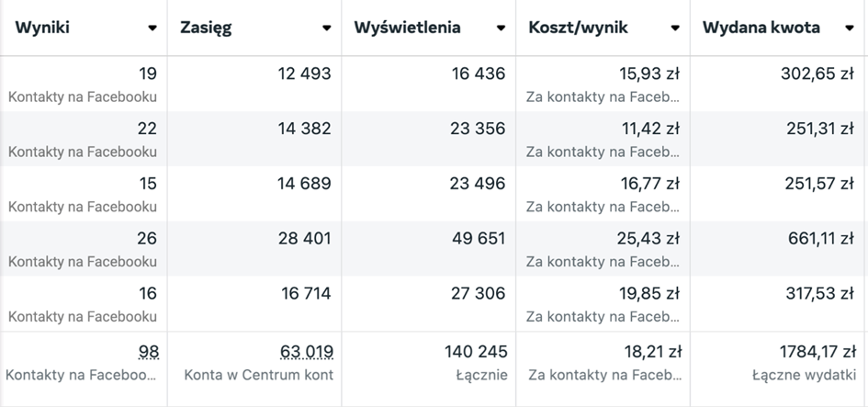Open the Wydana kwota column dropdown arrow
This screenshot has width=868, height=407.
pos(850,28)
